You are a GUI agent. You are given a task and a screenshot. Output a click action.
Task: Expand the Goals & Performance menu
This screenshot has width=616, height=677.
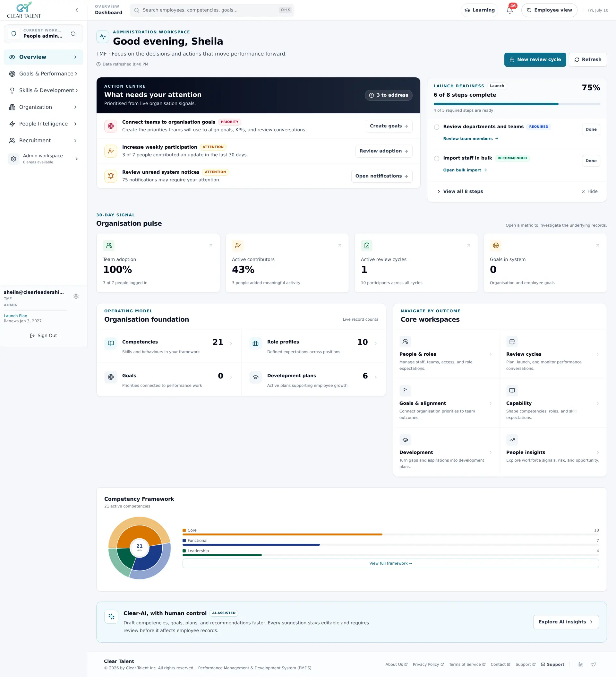click(43, 74)
